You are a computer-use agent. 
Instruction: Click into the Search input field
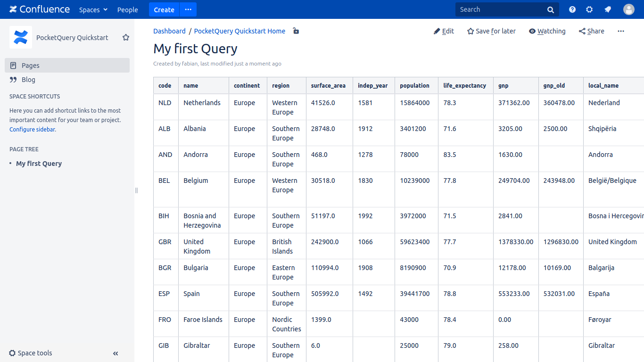[500, 9]
